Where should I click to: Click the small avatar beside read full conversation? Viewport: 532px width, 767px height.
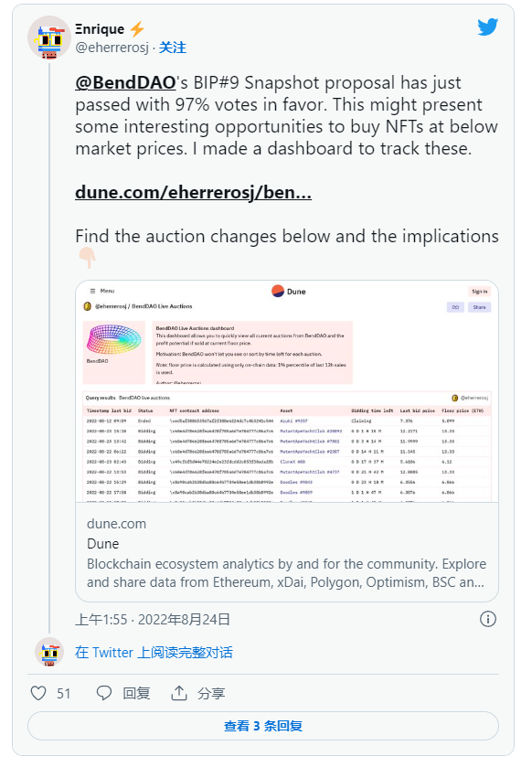point(48,652)
